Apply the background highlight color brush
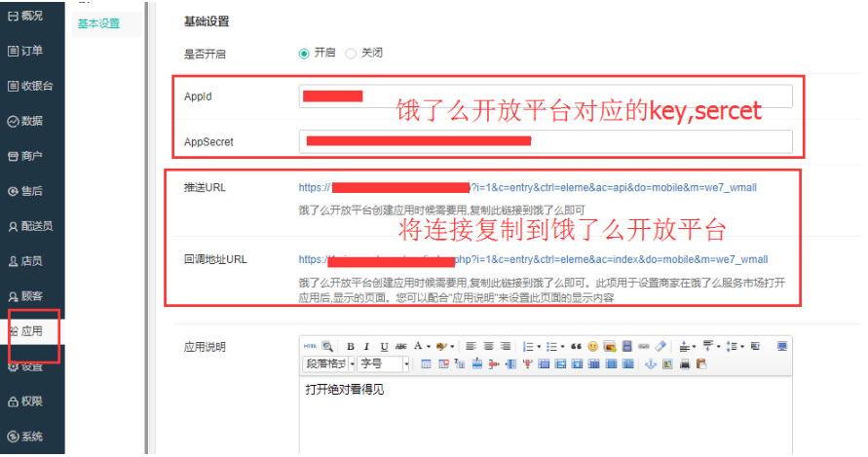Screen dimensions: 868x457 (x=441, y=346)
